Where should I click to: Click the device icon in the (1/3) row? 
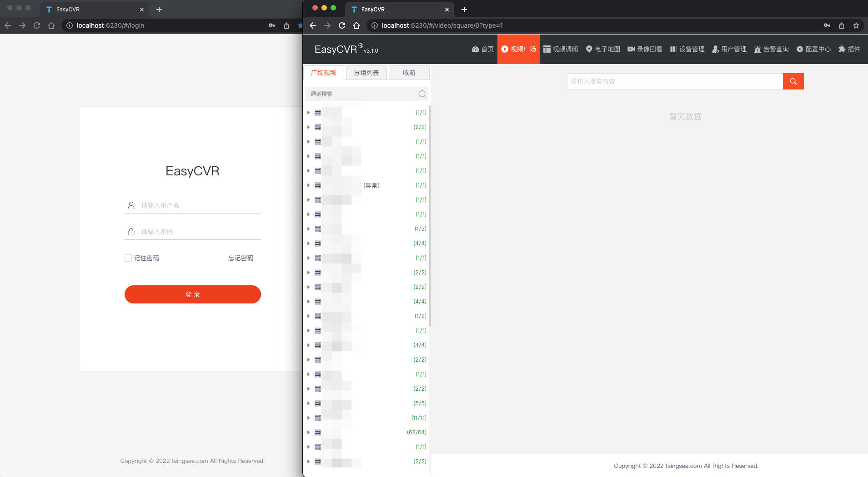[318, 229]
